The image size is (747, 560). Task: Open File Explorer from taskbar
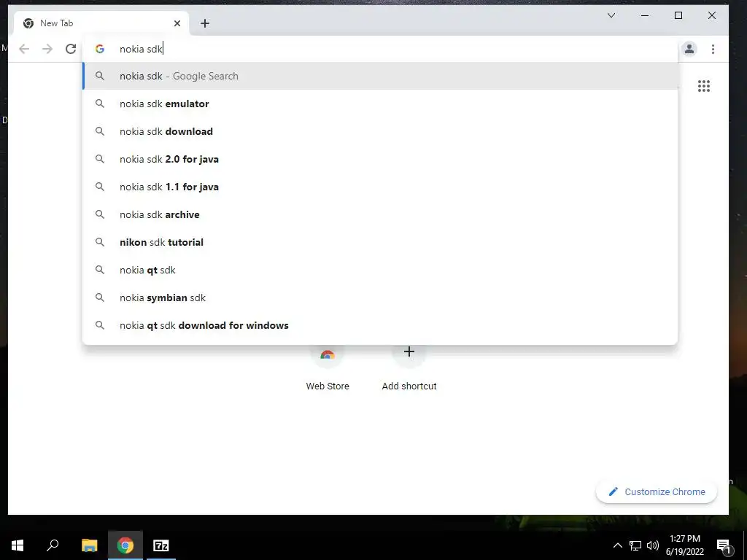click(89, 545)
